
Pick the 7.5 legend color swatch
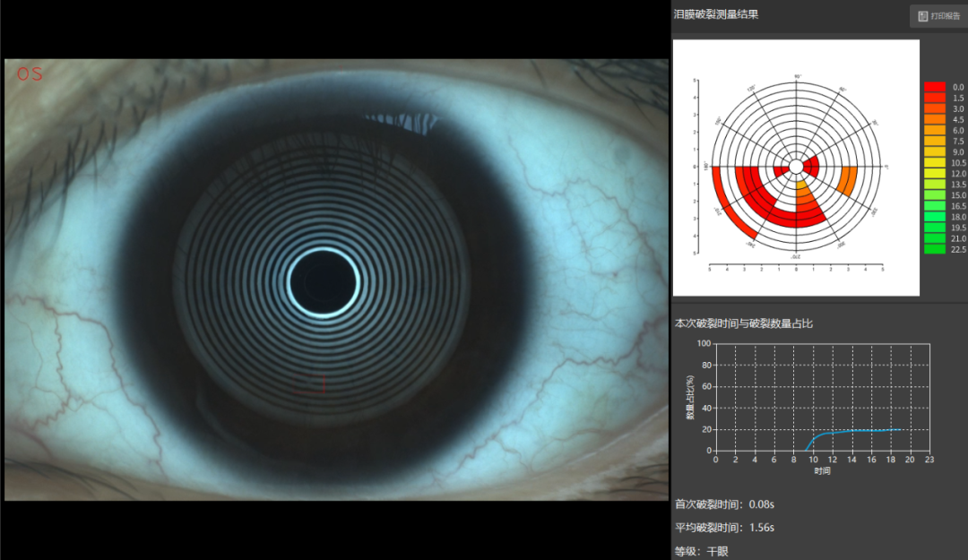point(935,141)
